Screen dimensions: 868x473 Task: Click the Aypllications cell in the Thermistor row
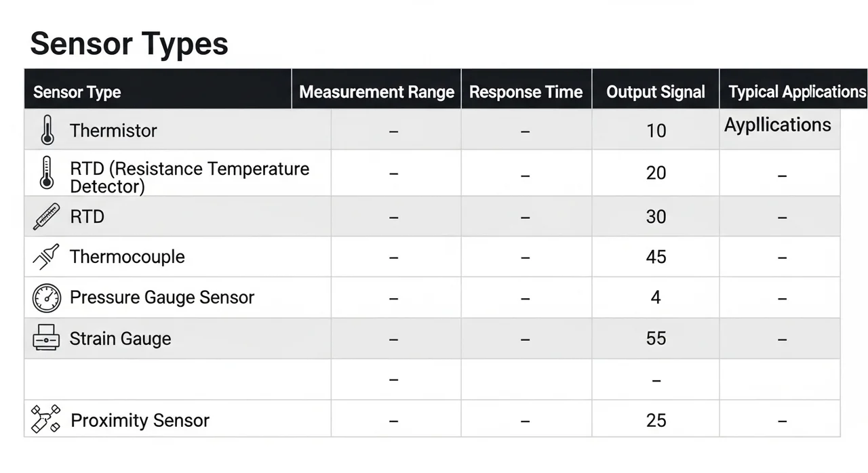777,125
